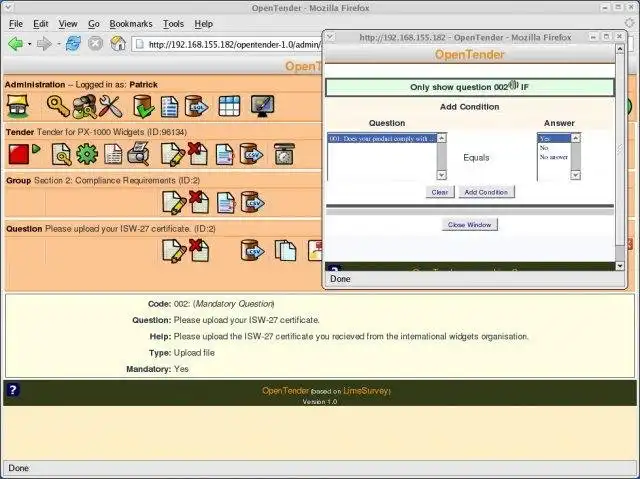The height and width of the screenshot is (479, 640).
Task: Click the Add Condition button
Action: [x=486, y=192]
